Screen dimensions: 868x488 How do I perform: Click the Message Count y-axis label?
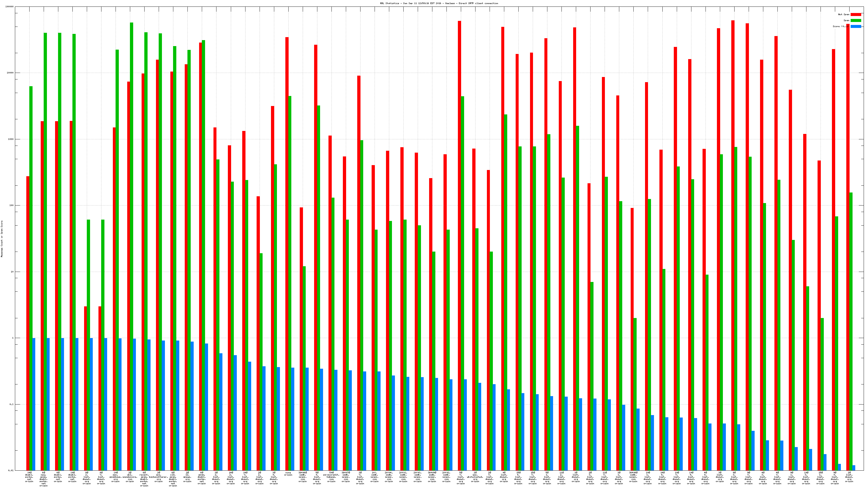2,239
